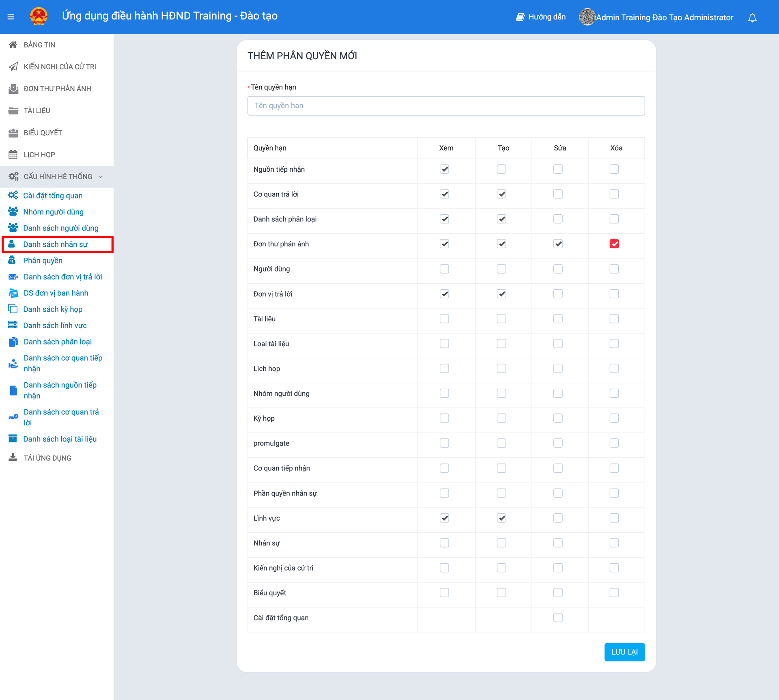The image size is (779, 700).
Task: Click the LƯU LẠI save button
Action: (624, 652)
